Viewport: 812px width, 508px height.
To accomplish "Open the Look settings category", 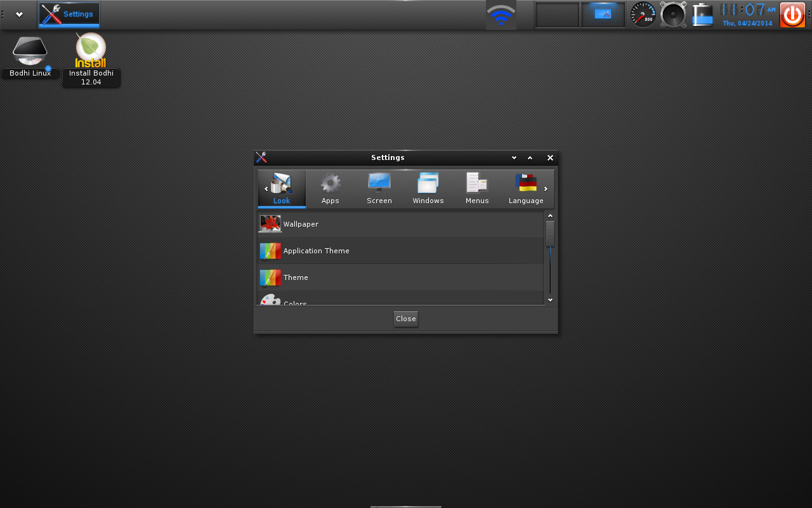I will (282, 189).
